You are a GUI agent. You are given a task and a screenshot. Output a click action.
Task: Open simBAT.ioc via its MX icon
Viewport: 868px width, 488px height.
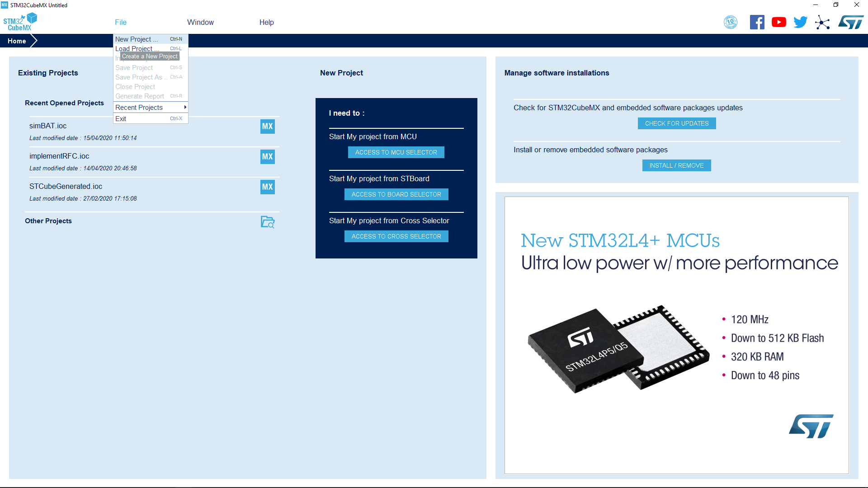point(267,127)
